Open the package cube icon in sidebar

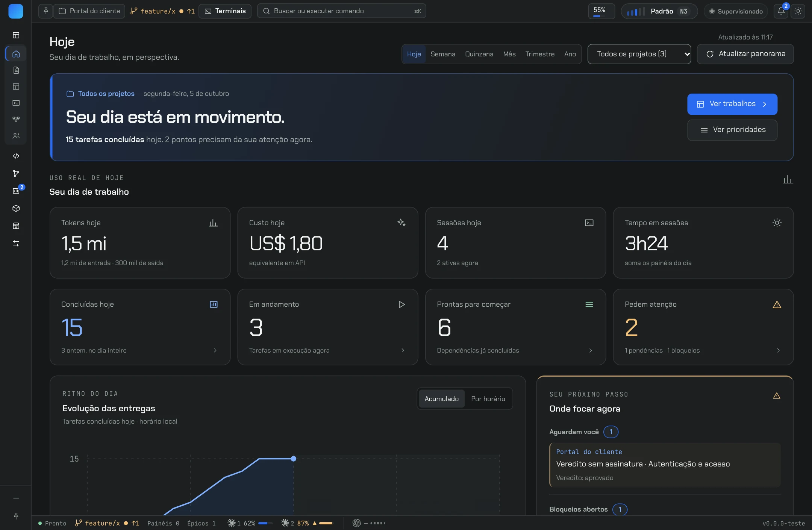pos(16,208)
